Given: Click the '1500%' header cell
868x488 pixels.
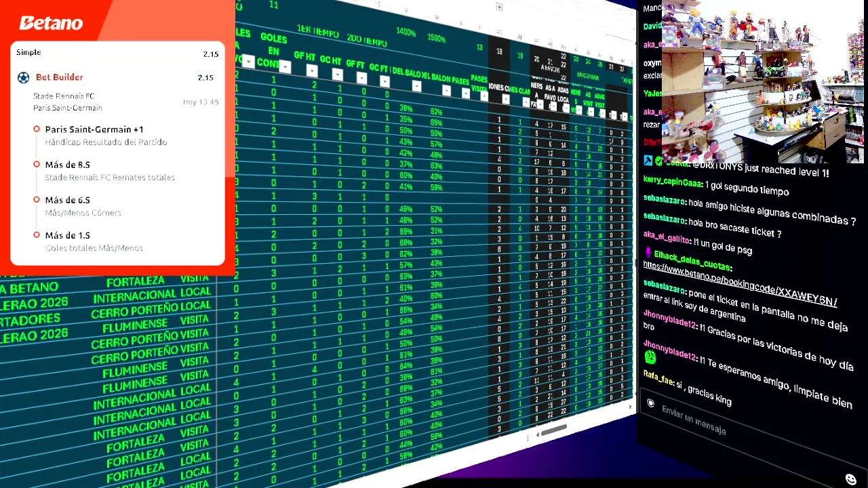Looking at the screenshot, I should coord(437,39).
